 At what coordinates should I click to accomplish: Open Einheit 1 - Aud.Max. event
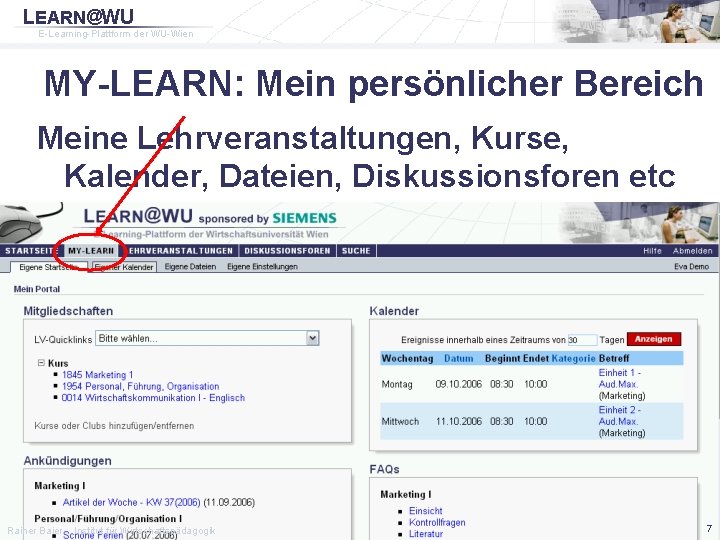click(x=619, y=378)
